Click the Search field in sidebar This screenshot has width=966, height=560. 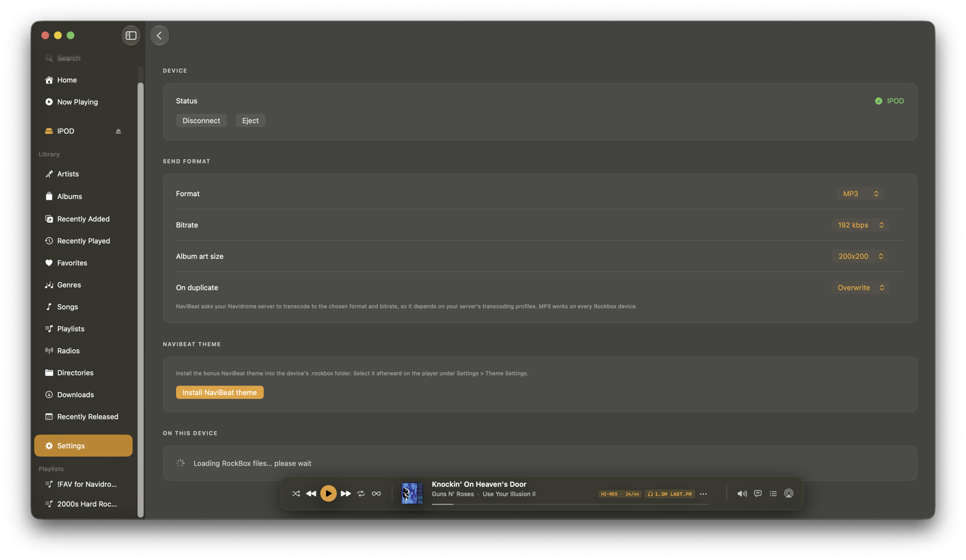click(85, 58)
